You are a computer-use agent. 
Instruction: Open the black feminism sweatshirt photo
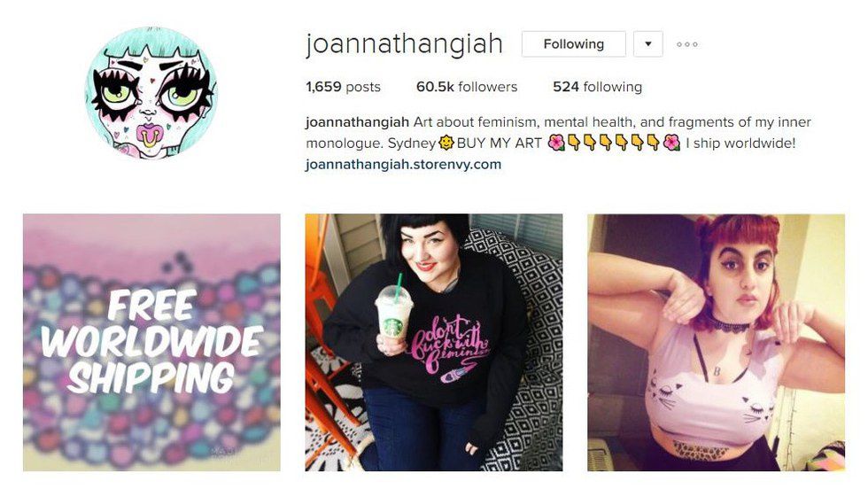[x=434, y=343]
